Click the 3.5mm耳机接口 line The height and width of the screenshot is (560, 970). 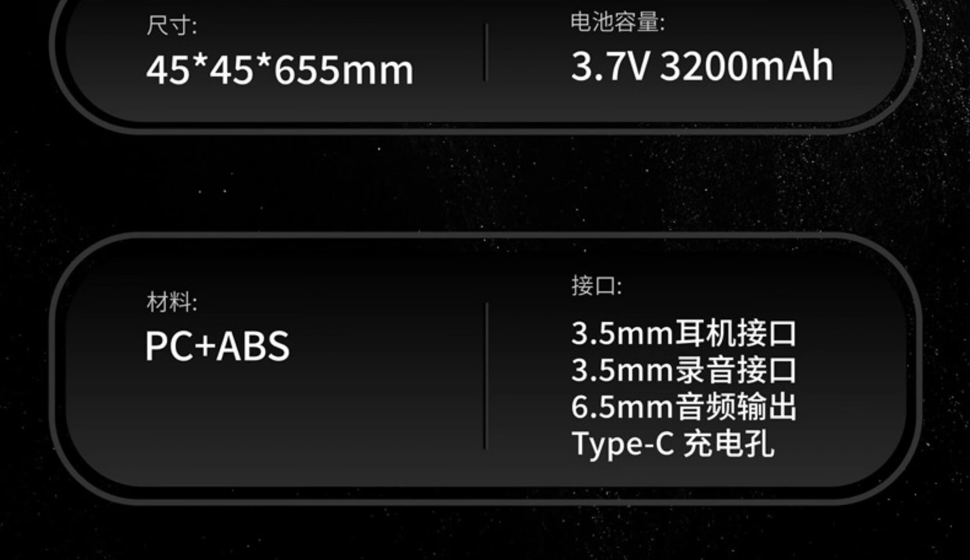pos(683,334)
